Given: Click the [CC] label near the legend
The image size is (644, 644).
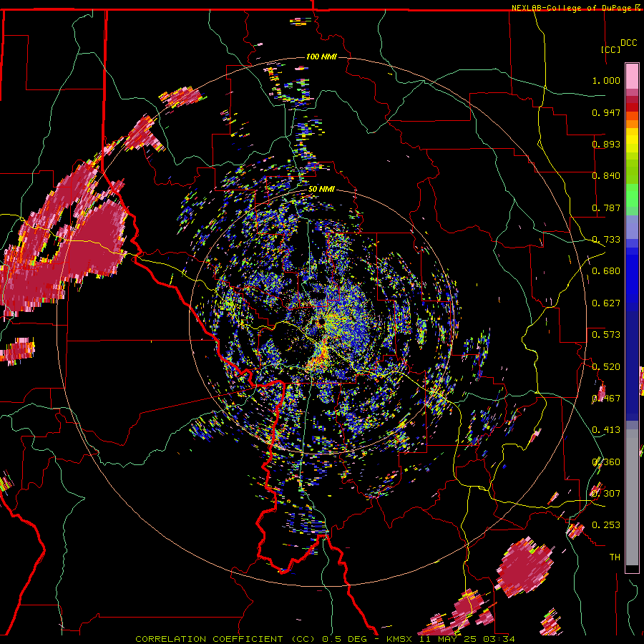Looking at the screenshot, I should click(x=611, y=49).
